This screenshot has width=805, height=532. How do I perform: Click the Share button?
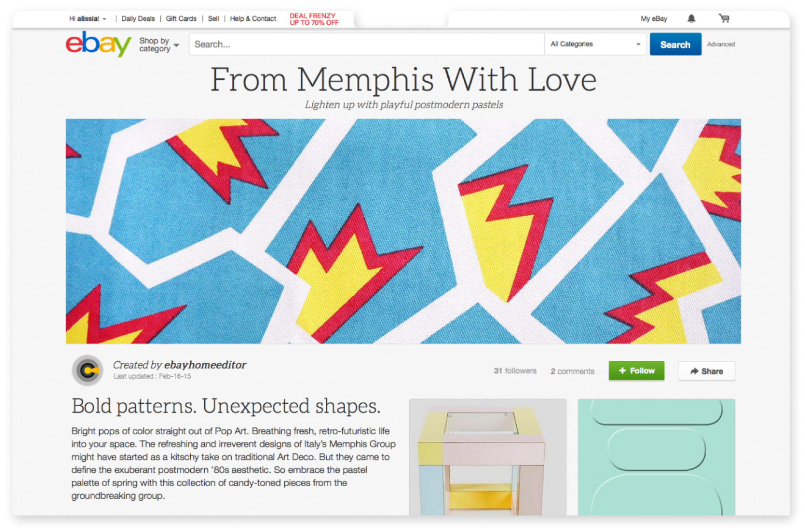(707, 371)
